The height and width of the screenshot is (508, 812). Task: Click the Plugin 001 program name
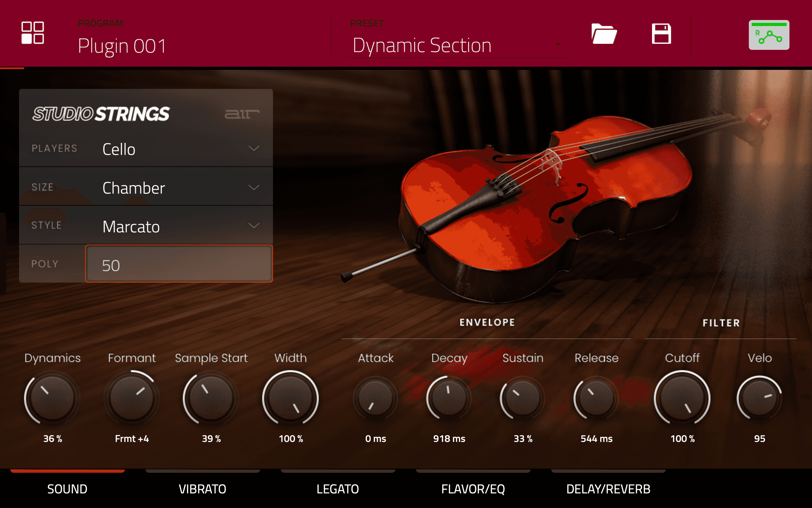click(x=122, y=46)
